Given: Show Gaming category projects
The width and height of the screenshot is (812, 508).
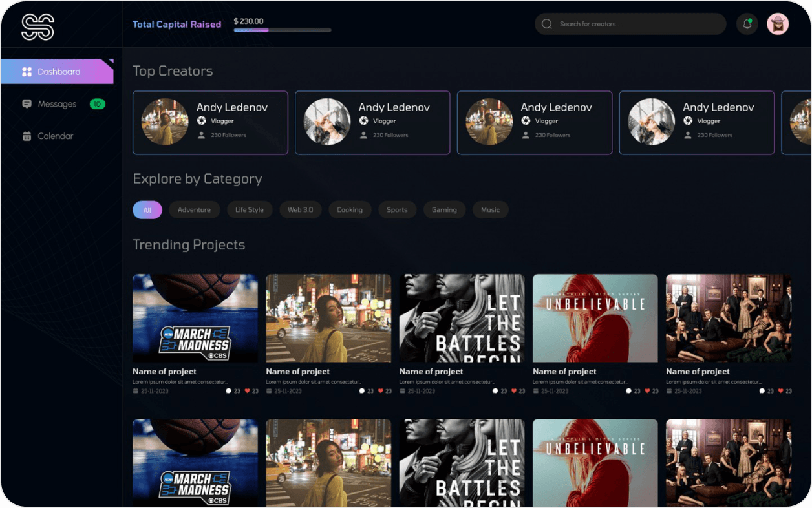Looking at the screenshot, I should (444, 210).
